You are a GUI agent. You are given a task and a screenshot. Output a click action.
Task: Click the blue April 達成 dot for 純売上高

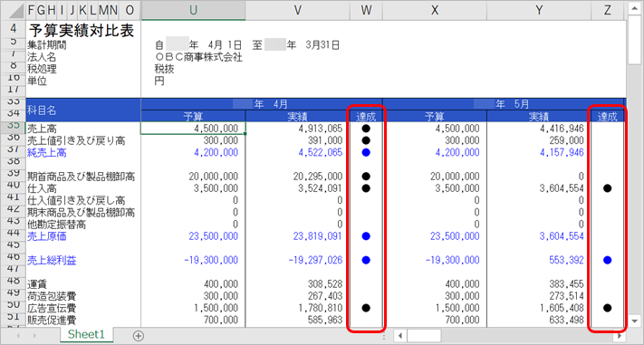click(366, 152)
